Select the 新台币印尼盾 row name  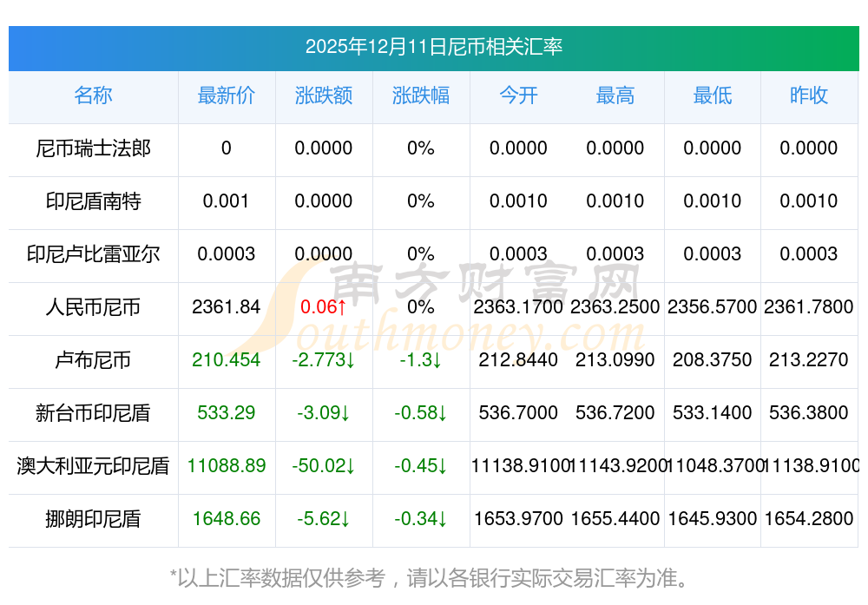(x=93, y=413)
